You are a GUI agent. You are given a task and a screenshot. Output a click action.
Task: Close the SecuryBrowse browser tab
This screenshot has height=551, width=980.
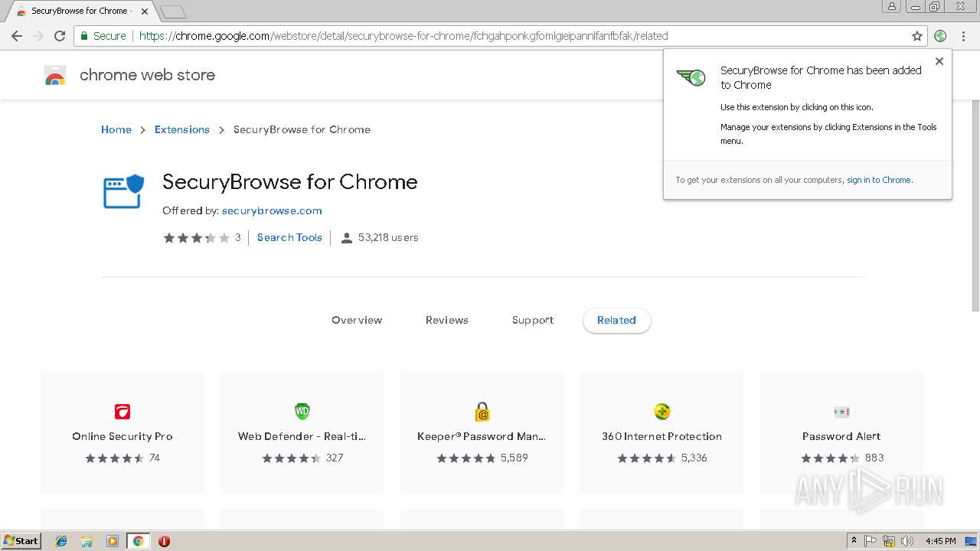pyautogui.click(x=145, y=11)
